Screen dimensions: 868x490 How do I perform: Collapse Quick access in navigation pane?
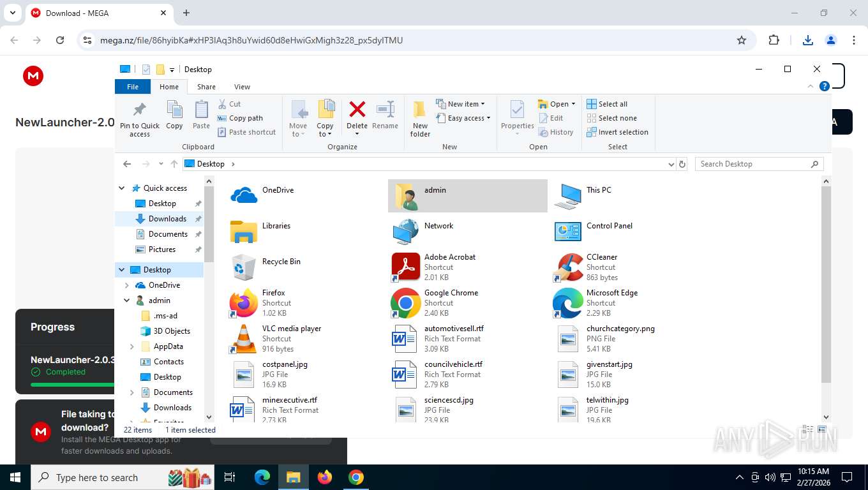tap(122, 188)
